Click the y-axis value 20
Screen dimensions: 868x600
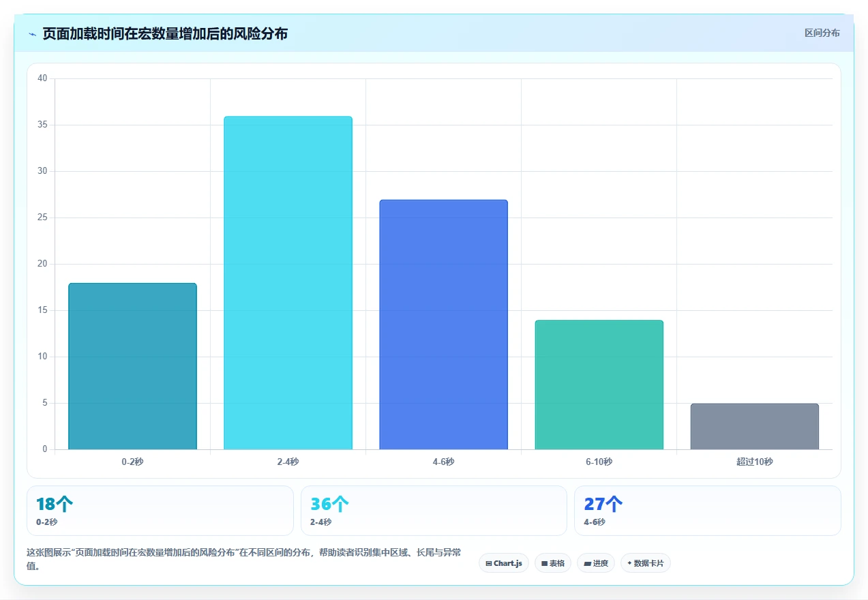point(42,264)
